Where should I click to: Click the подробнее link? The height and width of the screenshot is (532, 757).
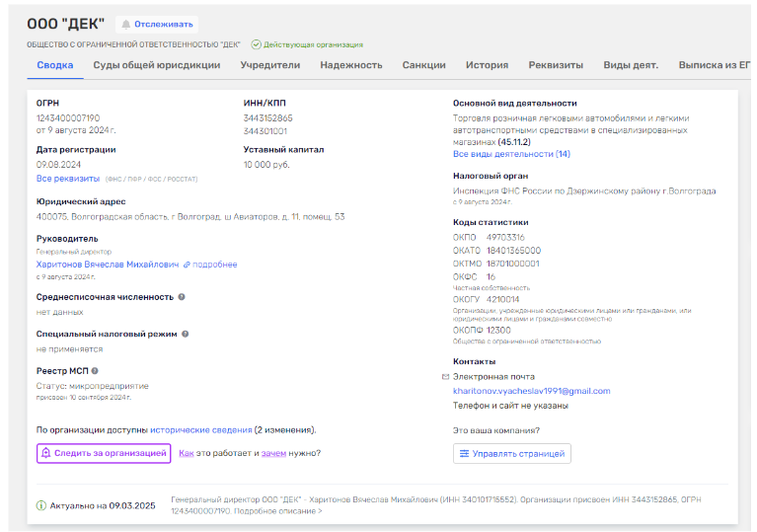pos(215,265)
